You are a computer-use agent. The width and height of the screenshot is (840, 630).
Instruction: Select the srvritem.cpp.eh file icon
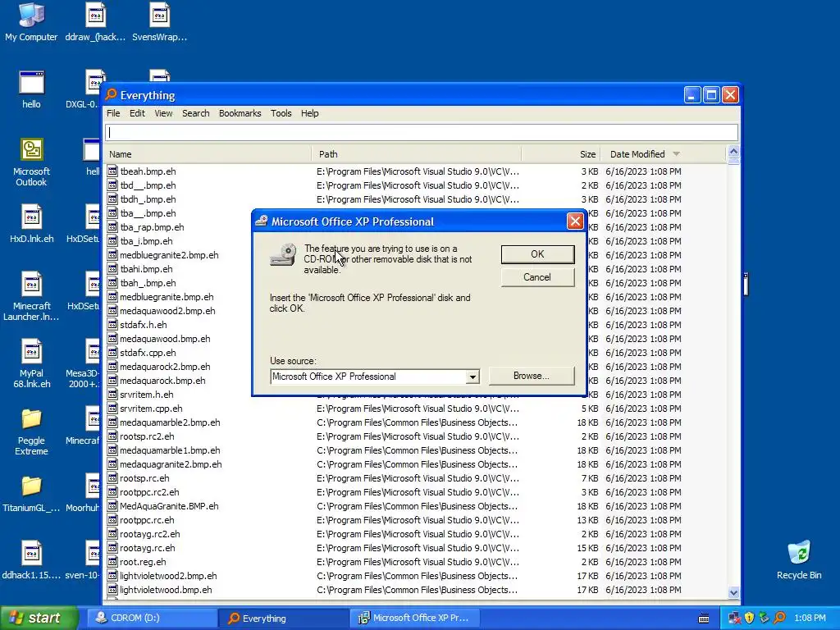(x=112, y=409)
